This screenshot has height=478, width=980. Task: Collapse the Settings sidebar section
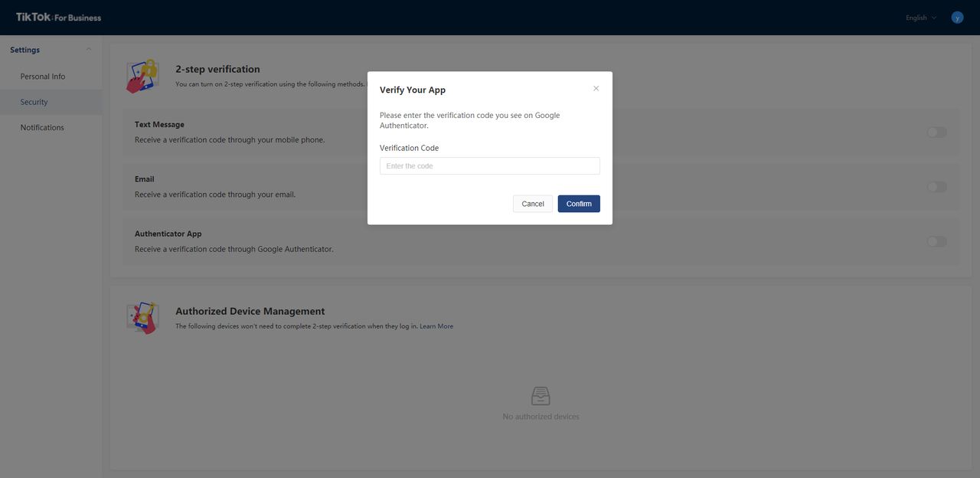[89, 50]
